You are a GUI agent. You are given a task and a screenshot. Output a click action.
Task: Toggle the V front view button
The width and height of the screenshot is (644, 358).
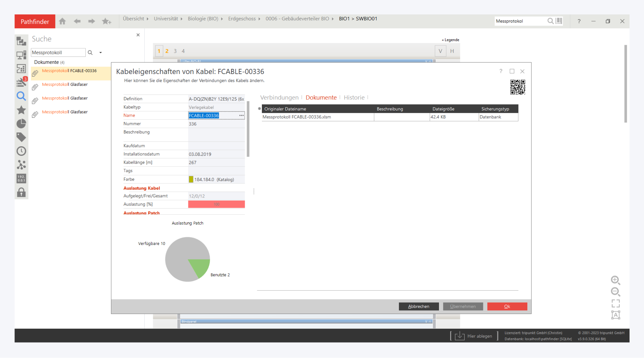click(x=440, y=51)
